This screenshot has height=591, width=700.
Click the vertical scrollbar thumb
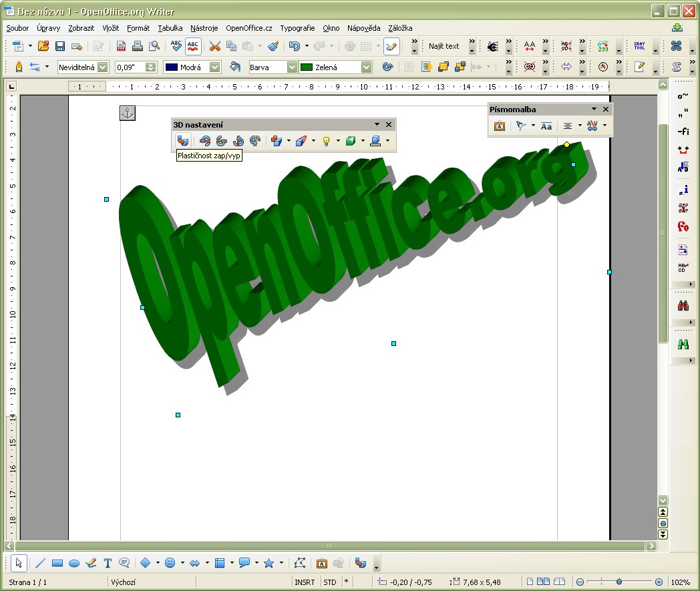tap(663, 232)
